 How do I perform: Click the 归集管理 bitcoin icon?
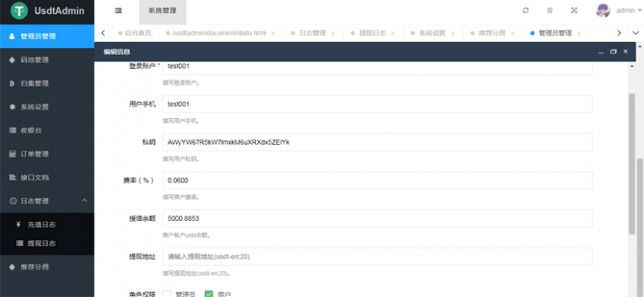[12, 83]
